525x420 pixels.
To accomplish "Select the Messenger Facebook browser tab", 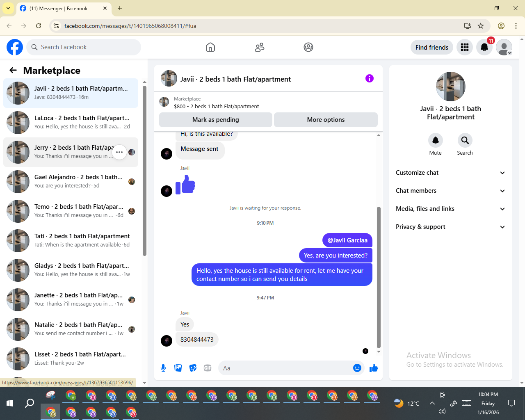I will (64, 8).
